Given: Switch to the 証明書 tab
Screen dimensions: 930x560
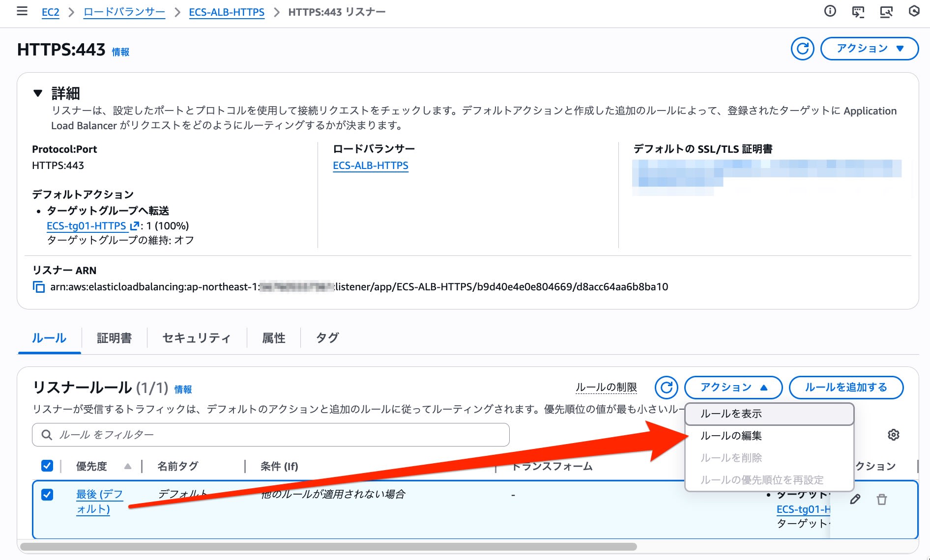Looking at the screenshot, I should point(114,338).
